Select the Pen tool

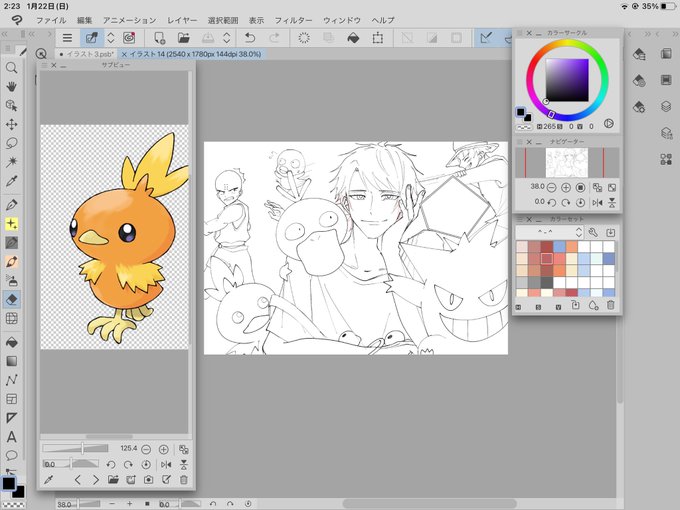click(x=12, y=204)
